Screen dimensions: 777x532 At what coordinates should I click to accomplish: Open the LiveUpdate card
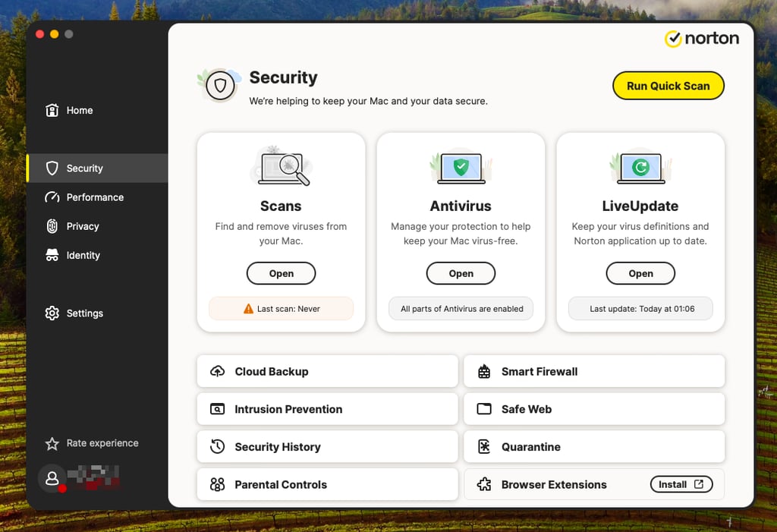coord(640,273)
